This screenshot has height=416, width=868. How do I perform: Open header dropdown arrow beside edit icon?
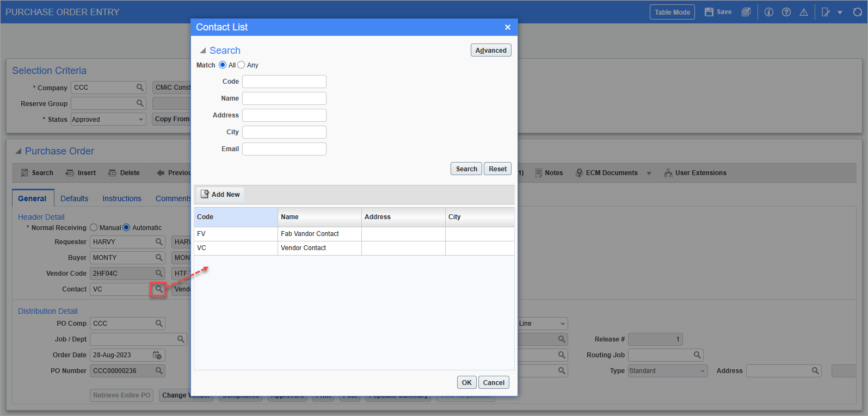click(840, 13)
